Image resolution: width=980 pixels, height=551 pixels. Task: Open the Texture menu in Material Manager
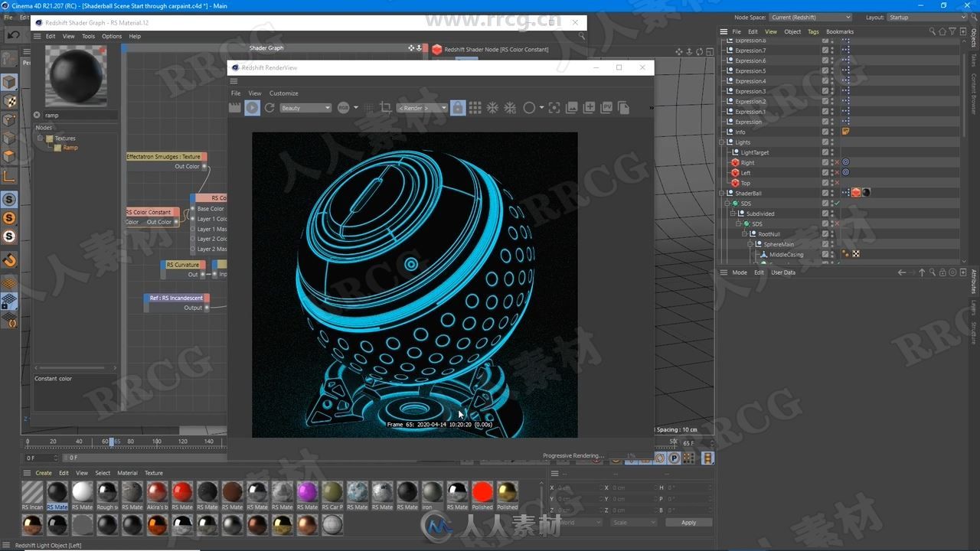[154, 473]
